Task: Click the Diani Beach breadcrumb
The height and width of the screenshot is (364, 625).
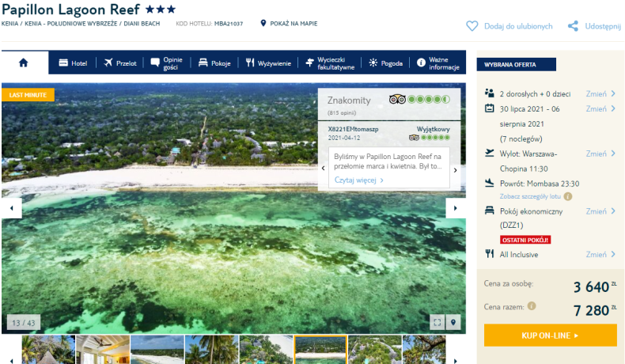Action: click(142, 24)
